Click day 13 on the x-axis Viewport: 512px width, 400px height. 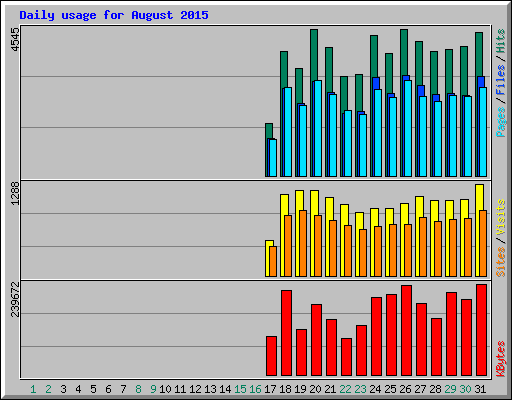point(210,389)
